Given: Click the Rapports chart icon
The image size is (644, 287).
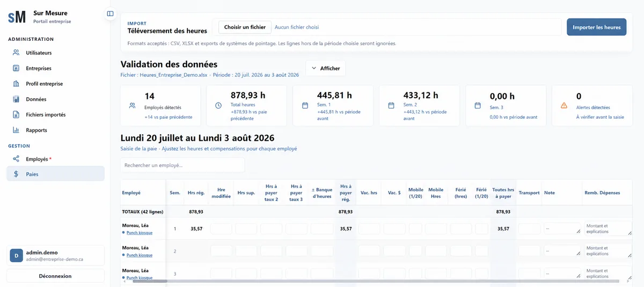Looking at the screenshot, I should [x=16, y=130].
